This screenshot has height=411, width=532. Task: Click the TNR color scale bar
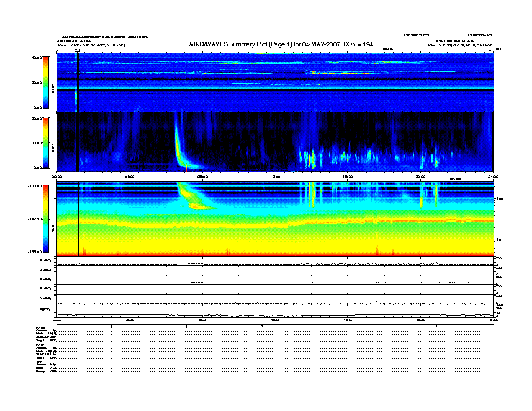(46, 219)
